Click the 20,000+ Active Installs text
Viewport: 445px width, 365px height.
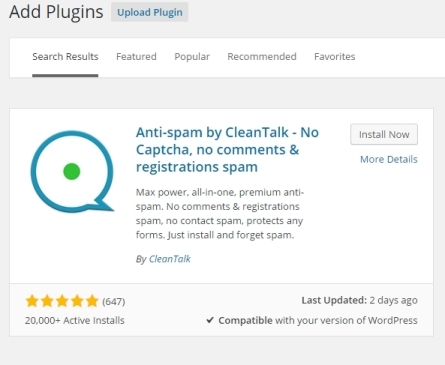[x=75, y=320]
